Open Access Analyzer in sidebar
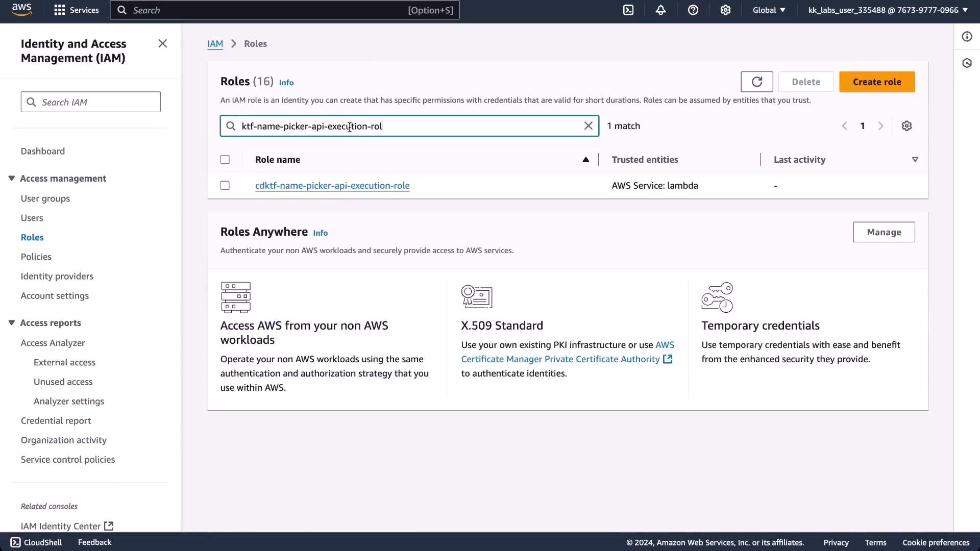The width and height of the screenshot is (980, 551). click(53, 343)
